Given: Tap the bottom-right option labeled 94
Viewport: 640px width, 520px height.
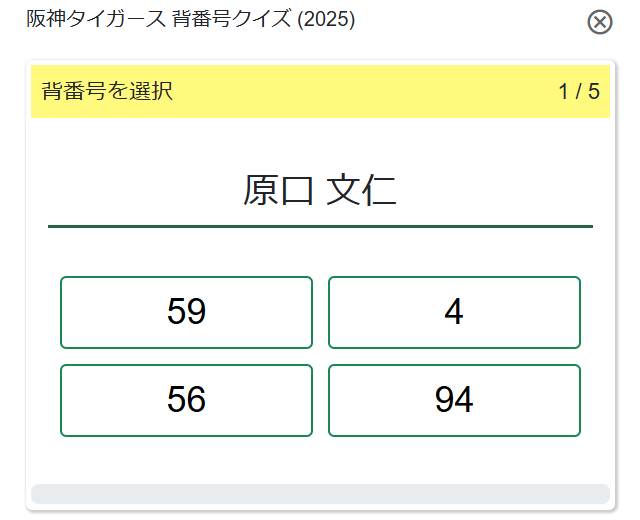Looking at the screenshot, I should (454, 400).
